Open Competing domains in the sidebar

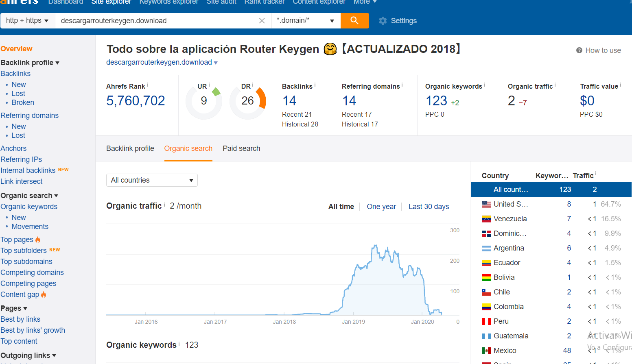pos(32,272)
